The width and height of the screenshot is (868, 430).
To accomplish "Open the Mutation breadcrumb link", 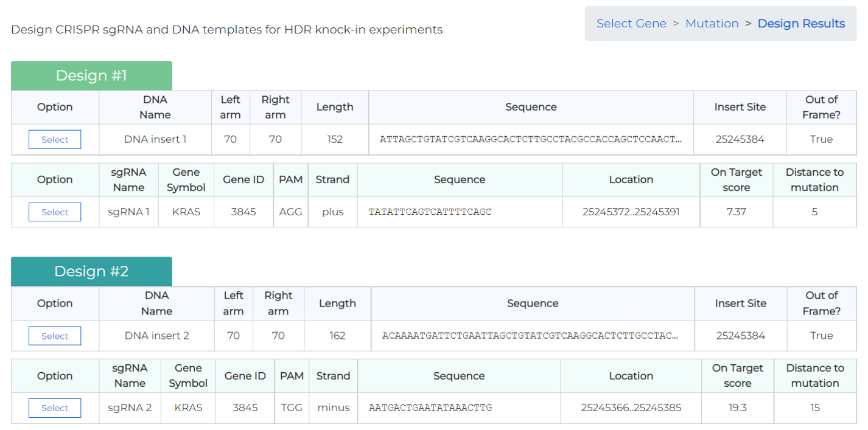I will (x=712, y=24).
